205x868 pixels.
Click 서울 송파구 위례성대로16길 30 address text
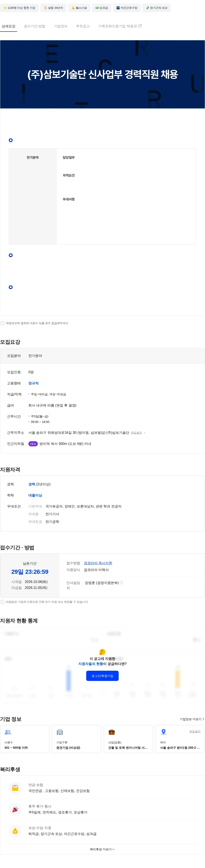coord(79,433)
